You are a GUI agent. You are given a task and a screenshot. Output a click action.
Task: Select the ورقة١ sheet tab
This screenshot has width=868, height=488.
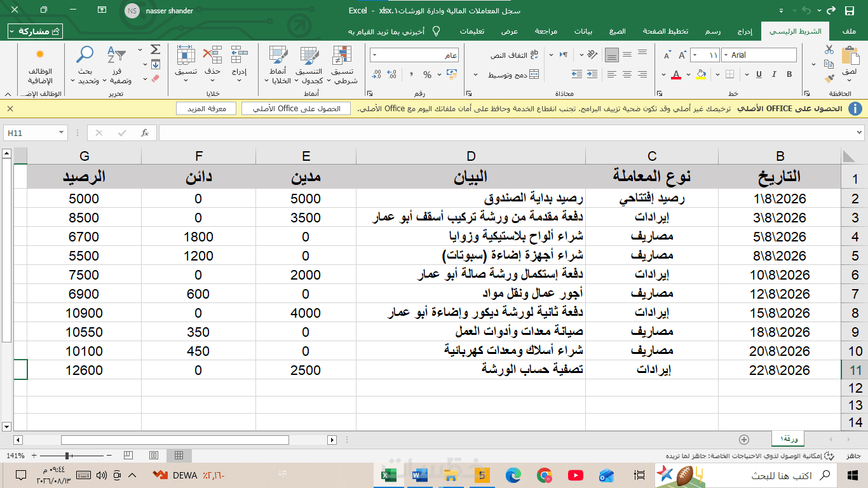coord(789,439)
